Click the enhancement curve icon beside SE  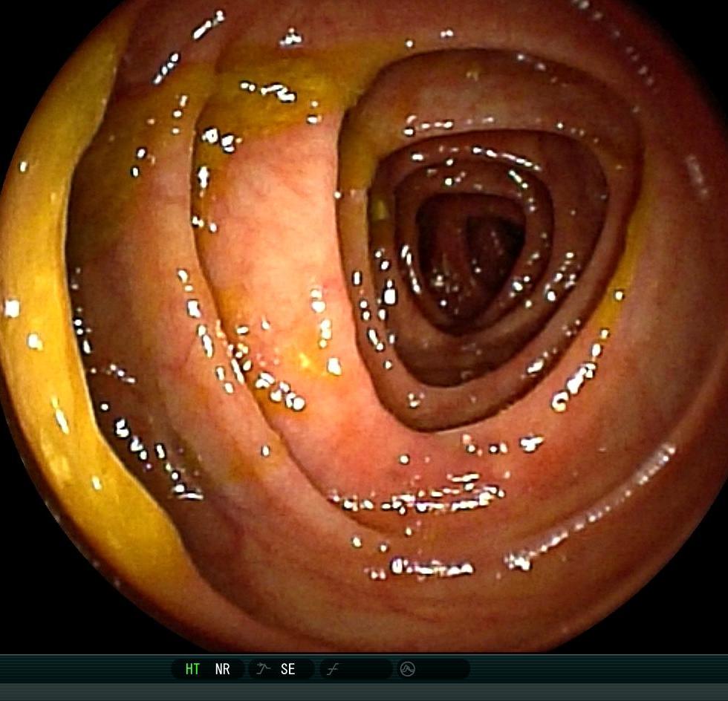(263, 669)
